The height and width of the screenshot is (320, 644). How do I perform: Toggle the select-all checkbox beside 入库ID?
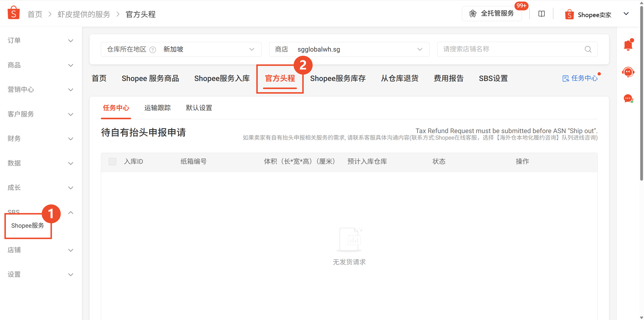point(112,162)
